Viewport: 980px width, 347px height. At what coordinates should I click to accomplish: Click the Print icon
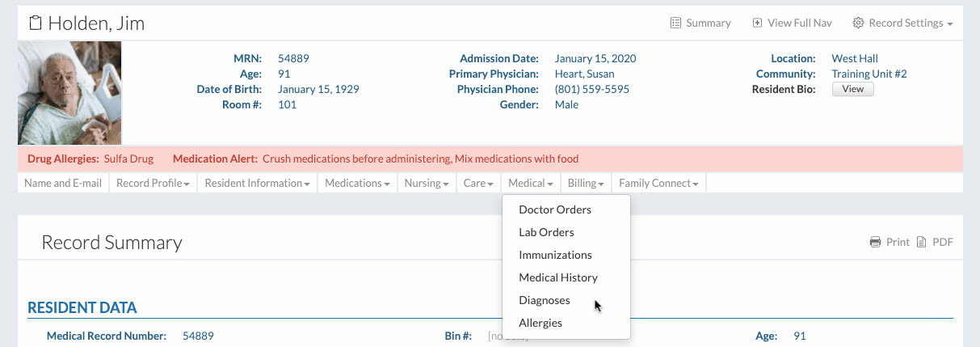coord(875,242)
